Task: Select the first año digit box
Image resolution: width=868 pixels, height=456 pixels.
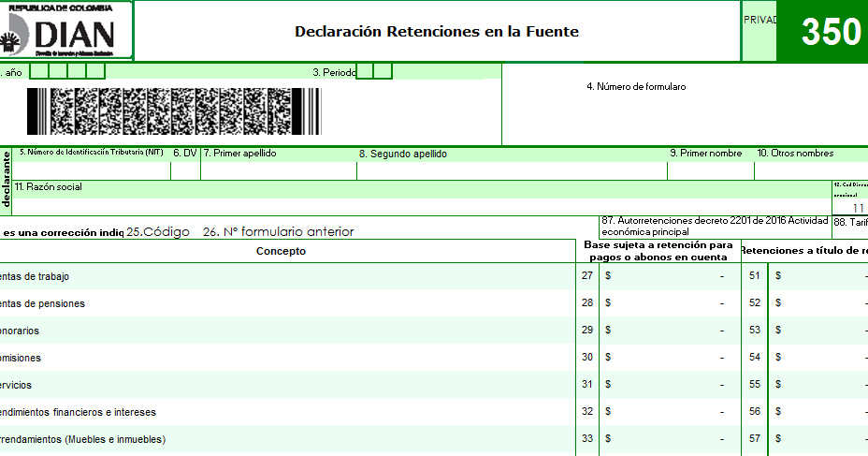Action: 39,71
